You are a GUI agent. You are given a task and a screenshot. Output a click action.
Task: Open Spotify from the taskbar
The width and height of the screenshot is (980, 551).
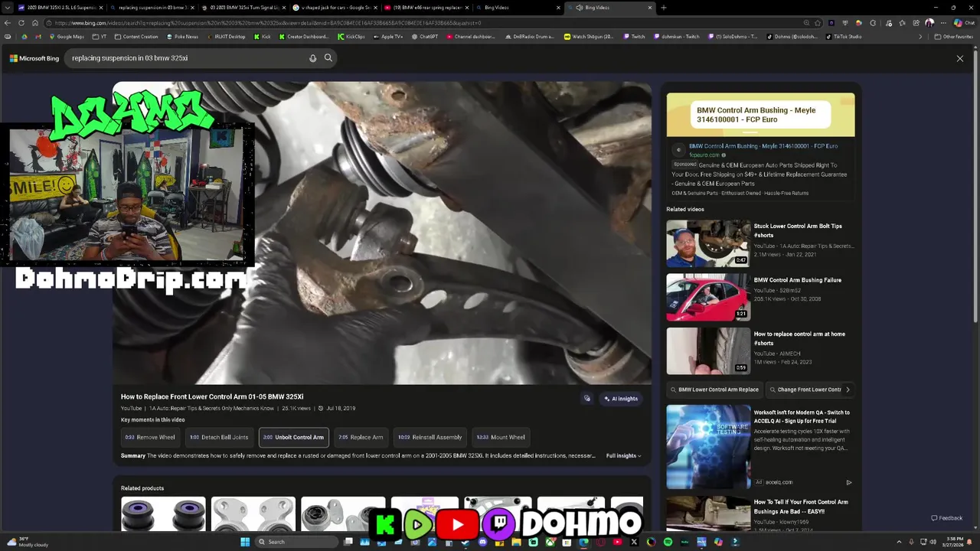click(668, 542)
